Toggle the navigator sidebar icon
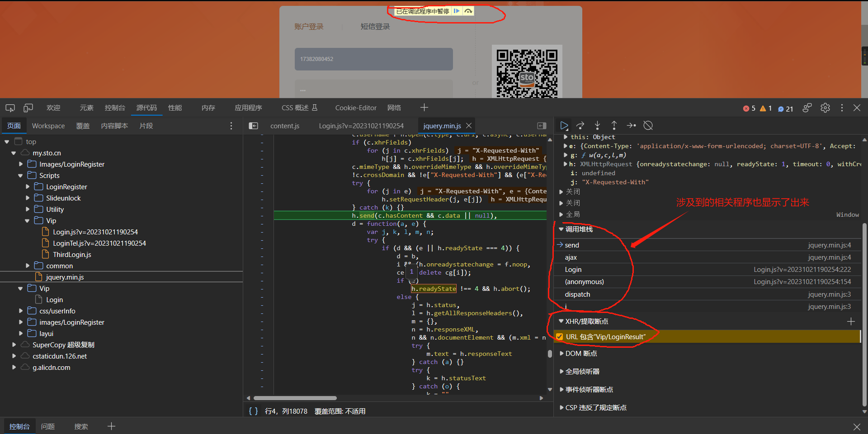This screenshot has height=434, width=868. click(254, 126)
